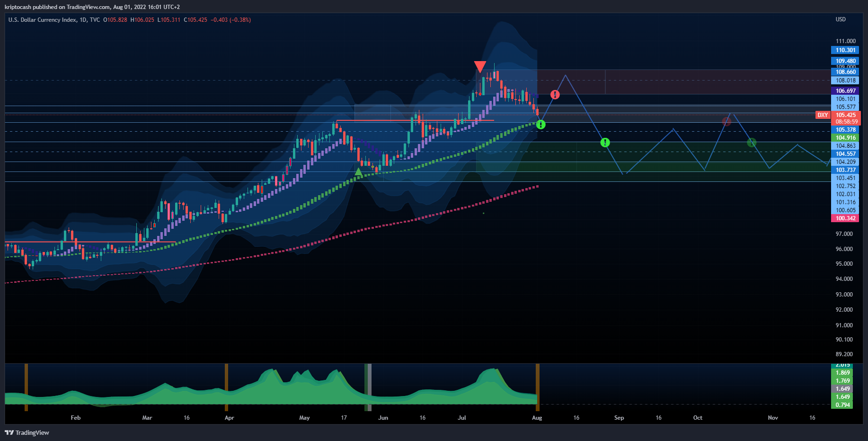Click the faded green circle marker before November
Viewport: 868px width, 441px height.
coord(752,142)
